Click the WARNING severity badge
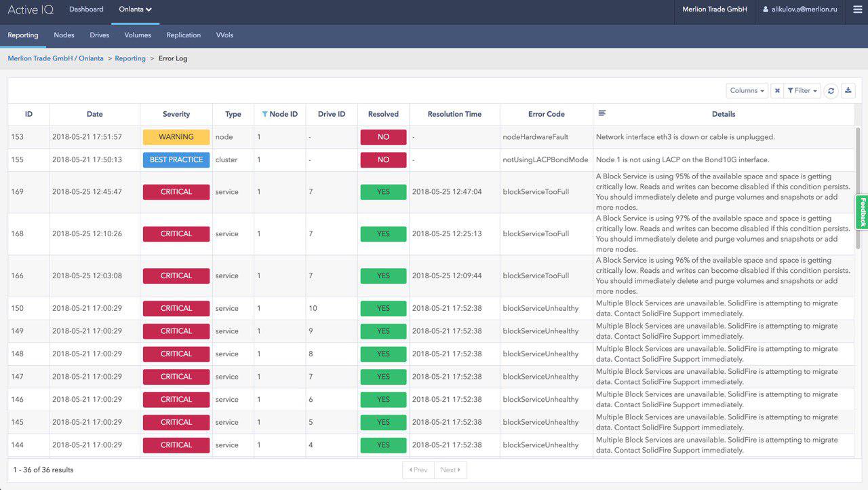Viewport: 868px width, 490px height. 176,137
